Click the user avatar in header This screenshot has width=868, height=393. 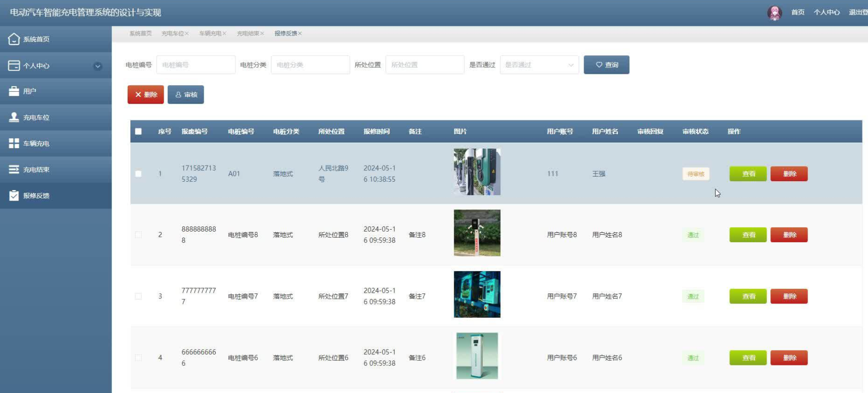pyautogui.click(x=774, y=12)
